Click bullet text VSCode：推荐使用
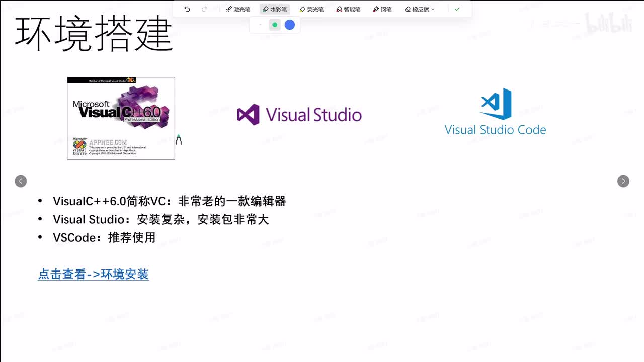644x362 pixels. (x=104, y=237)
